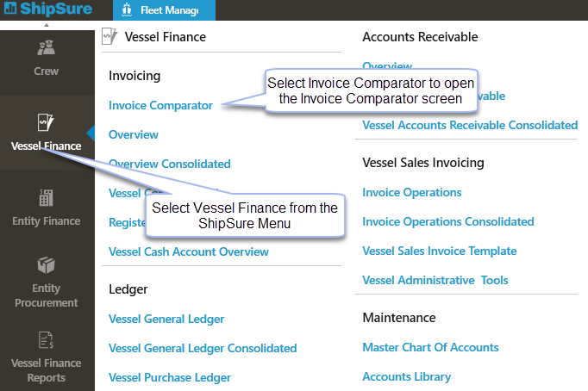Open Vessel Accounts Receivable Consolidated

point(470,125)
